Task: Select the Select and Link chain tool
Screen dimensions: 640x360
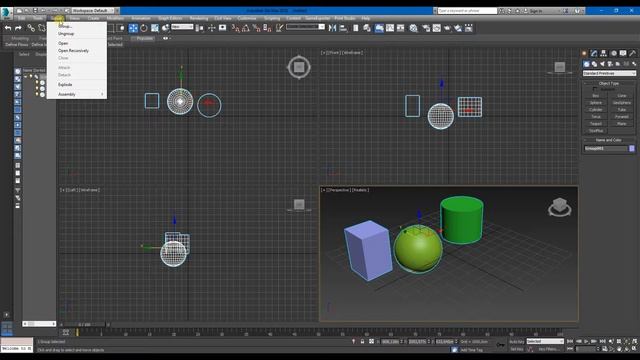Action: 31,28
